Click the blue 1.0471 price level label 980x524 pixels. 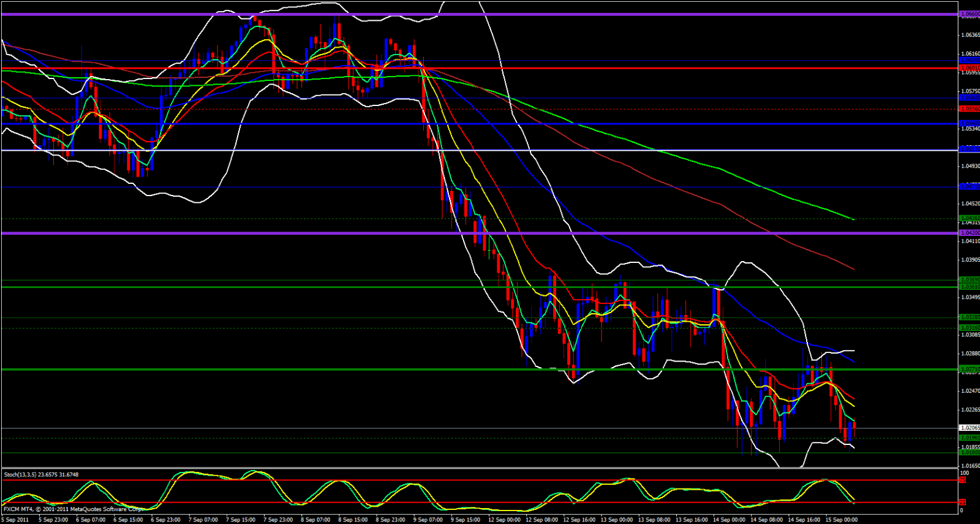[969, 186]
